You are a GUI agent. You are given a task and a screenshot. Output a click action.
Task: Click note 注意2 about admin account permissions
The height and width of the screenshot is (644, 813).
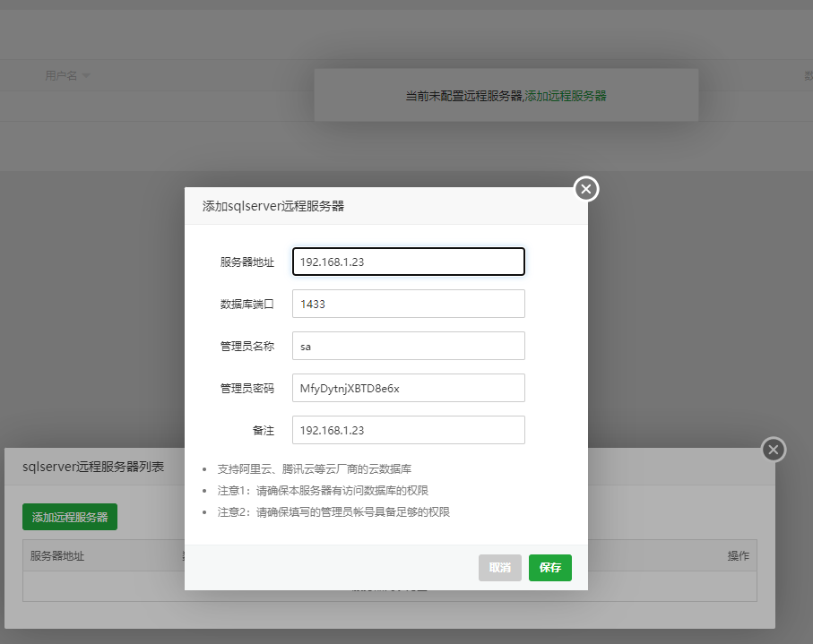pyautogui.click(x=334, y=512)
